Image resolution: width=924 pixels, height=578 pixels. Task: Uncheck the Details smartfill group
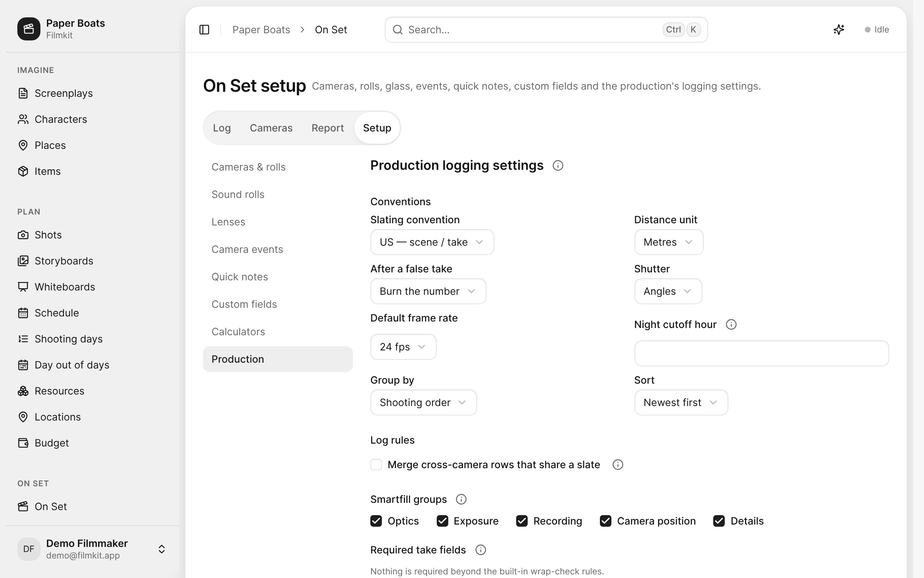coord(719,521)
